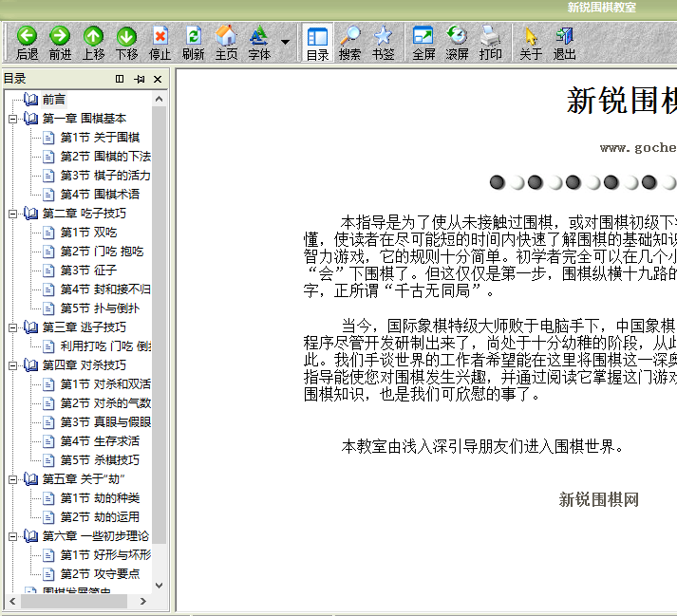
Task: Click the tree horizontal scroll right arrow
Action: 143,601
